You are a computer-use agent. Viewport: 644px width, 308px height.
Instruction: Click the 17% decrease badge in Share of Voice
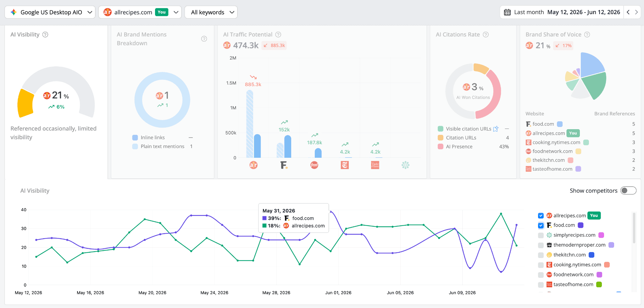point(564,46)
